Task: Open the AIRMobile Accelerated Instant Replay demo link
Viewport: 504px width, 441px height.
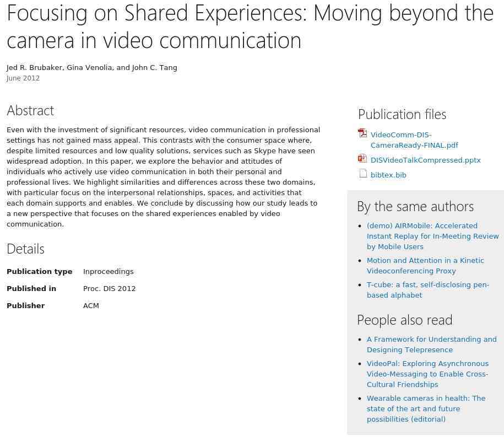Action: 432,236
